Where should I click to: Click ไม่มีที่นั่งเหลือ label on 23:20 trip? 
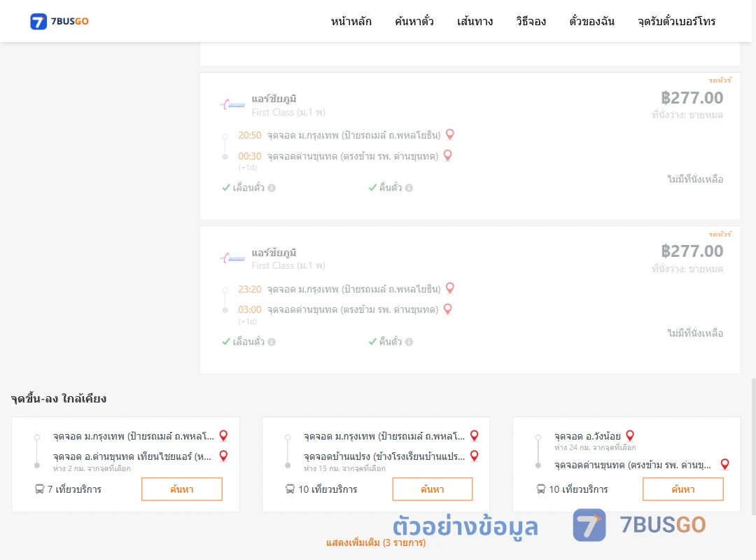(695, 332)
